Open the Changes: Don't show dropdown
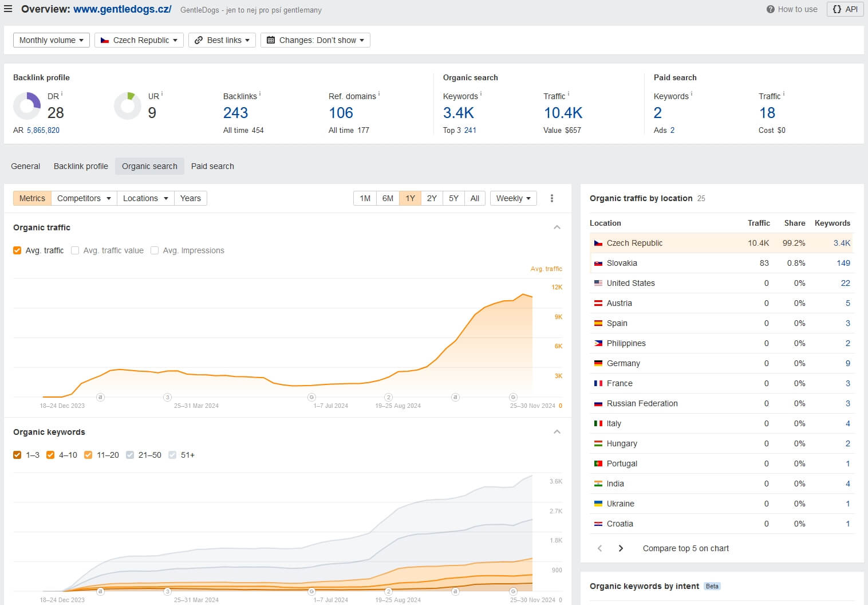The width and height of the screenshot is (868, 605). click(315, 40)
